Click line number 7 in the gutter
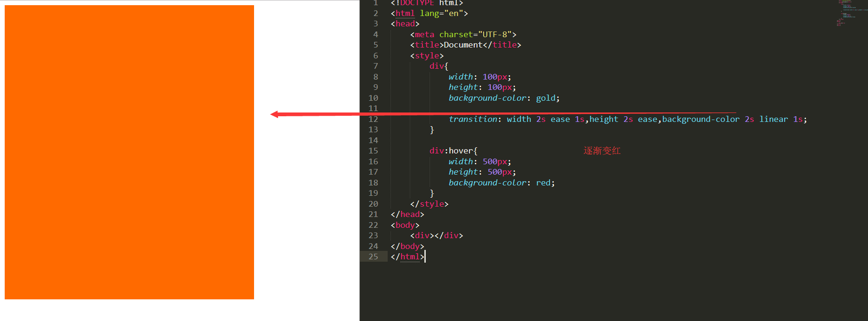Screen dimensions: 868x321 (x=375, y=66)
